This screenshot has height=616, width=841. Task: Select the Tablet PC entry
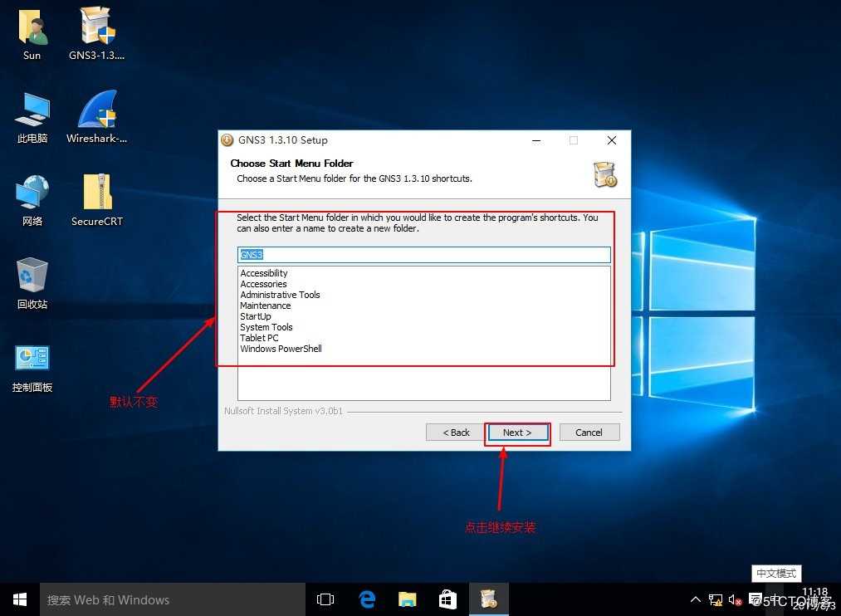click(260, 338)
